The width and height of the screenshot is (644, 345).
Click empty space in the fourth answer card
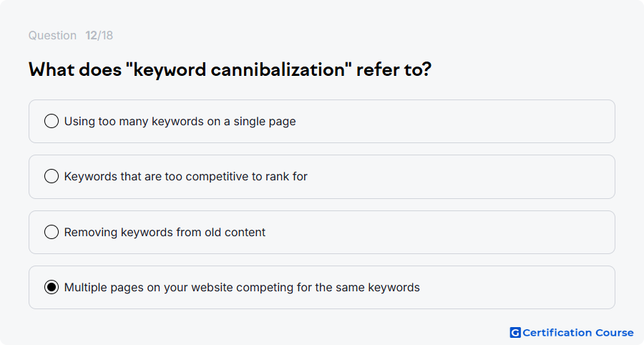click(x=517, y=288)
